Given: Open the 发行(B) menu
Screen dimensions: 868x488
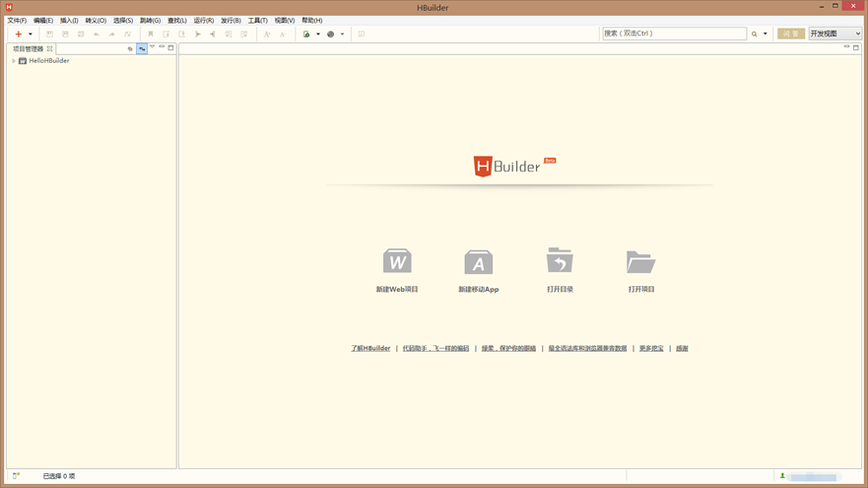Looking at the screenshot, I should coord(231,21).
